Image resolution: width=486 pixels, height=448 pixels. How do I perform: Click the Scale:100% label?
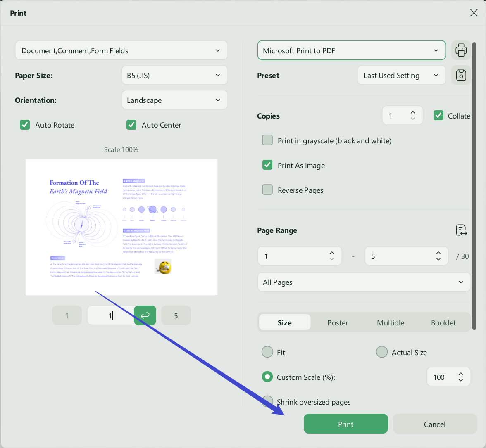121,149
